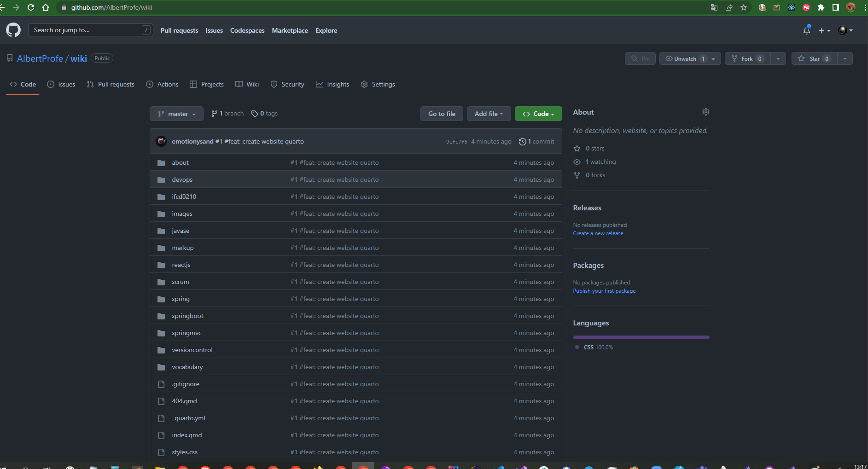Click the CSS language bar
Image resolution: width=868 pixels, height=469 pixels.
click(x=641, y=337)
